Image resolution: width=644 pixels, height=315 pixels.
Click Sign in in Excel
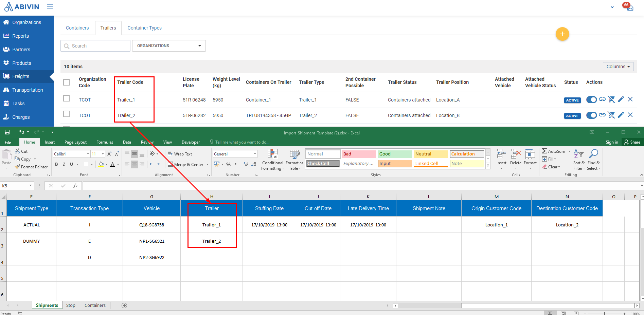pos(612,142)
